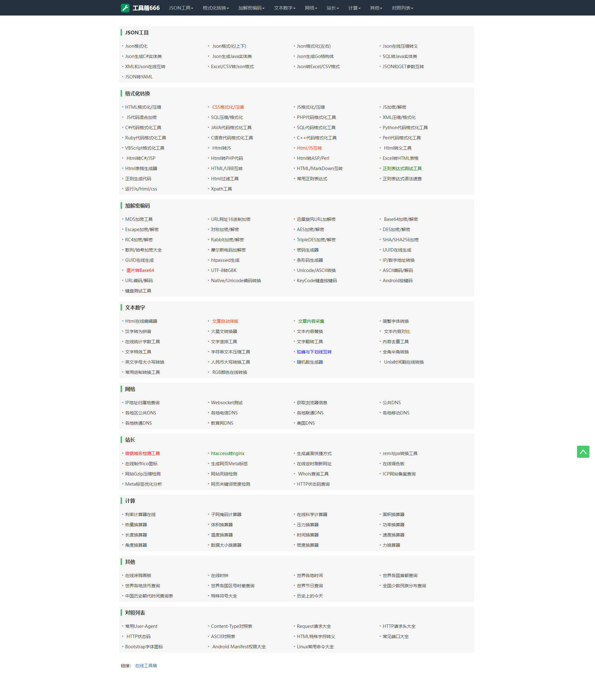Open the 在线调色板 color tool link
Screen dimensions: 595x700
(393, 464)
